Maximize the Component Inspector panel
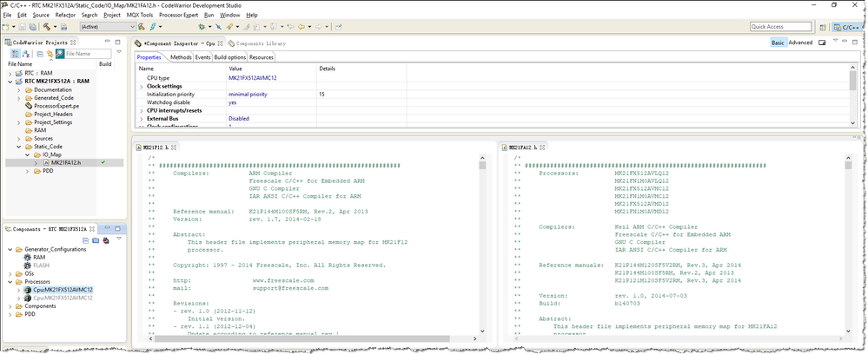 (x=856, y=42)
